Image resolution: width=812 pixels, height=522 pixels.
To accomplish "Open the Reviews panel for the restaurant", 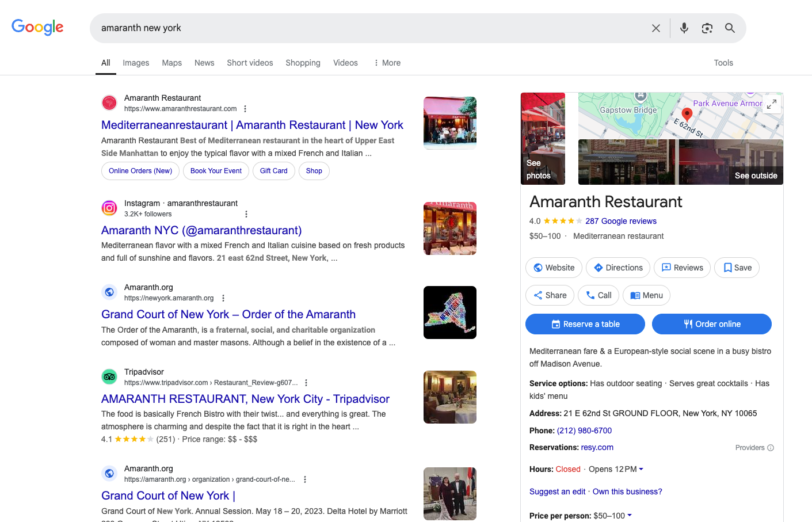I will 682,267.
